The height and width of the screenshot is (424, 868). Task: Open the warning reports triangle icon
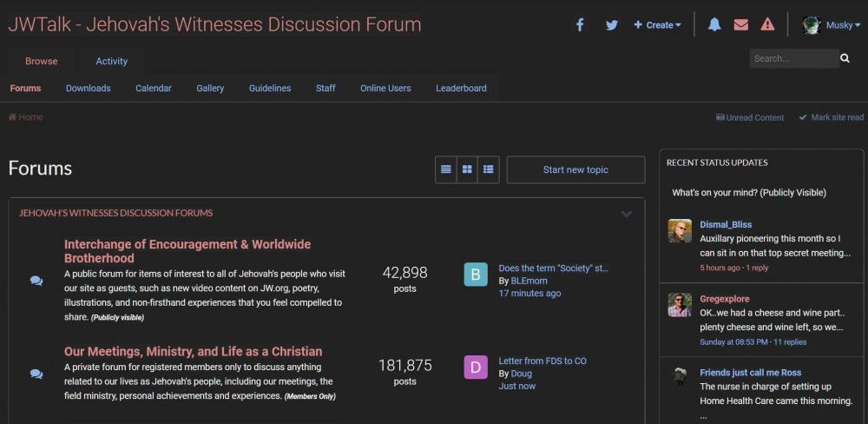pyautogui.click(x=767, y=25)
